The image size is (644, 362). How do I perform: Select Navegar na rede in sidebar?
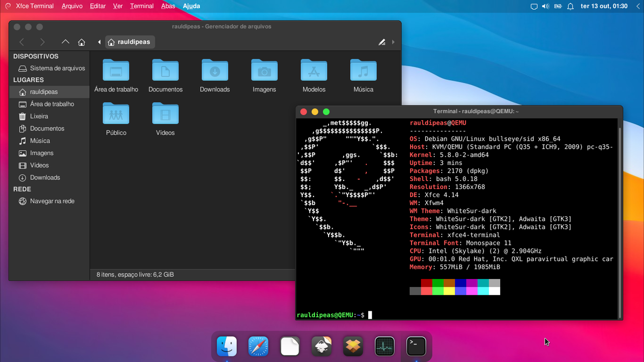(52, 201)
